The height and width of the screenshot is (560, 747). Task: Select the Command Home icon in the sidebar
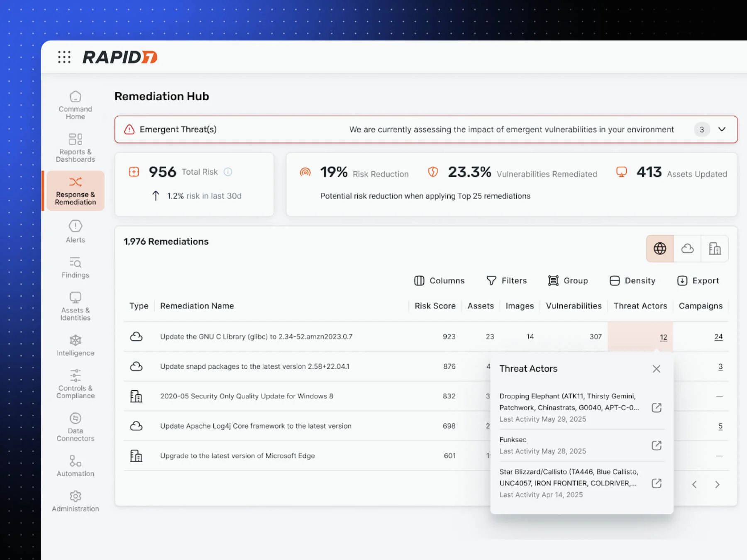point(75,96)
